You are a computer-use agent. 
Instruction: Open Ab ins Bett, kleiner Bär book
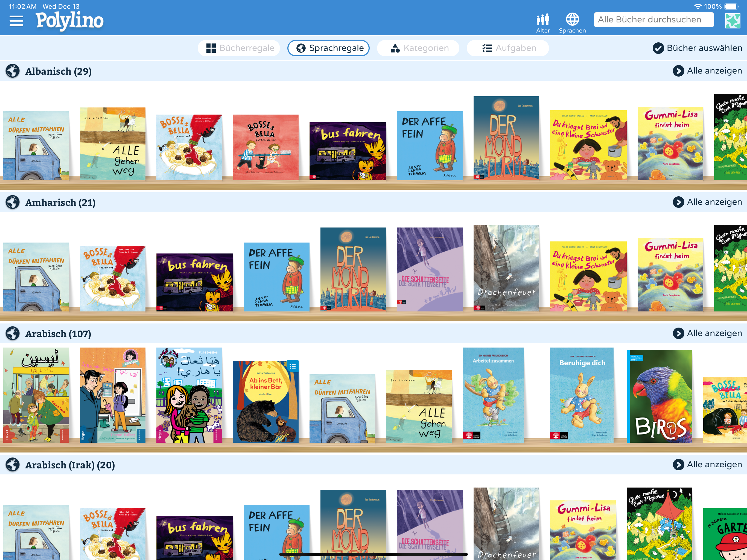pyautogui.click(x=266, y=402)
